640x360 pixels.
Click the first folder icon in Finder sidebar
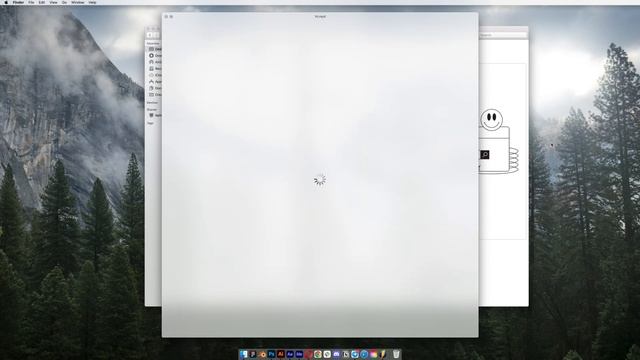coord(151,49)
